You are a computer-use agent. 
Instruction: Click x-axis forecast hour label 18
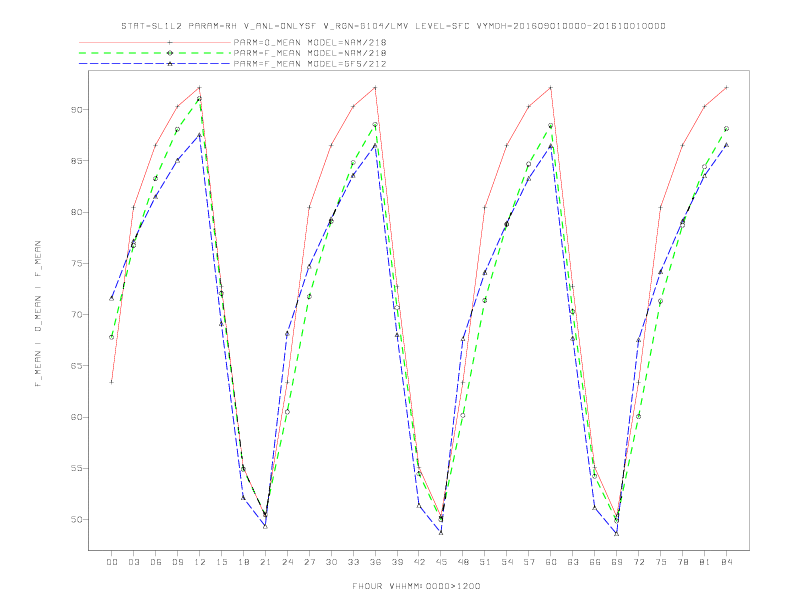pyautogui.click(x=243, y=562)
